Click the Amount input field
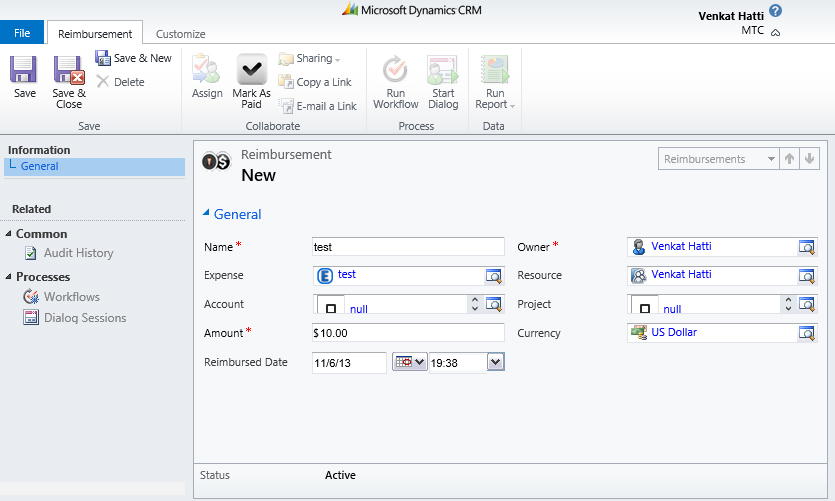 click(x=408, y=333)
